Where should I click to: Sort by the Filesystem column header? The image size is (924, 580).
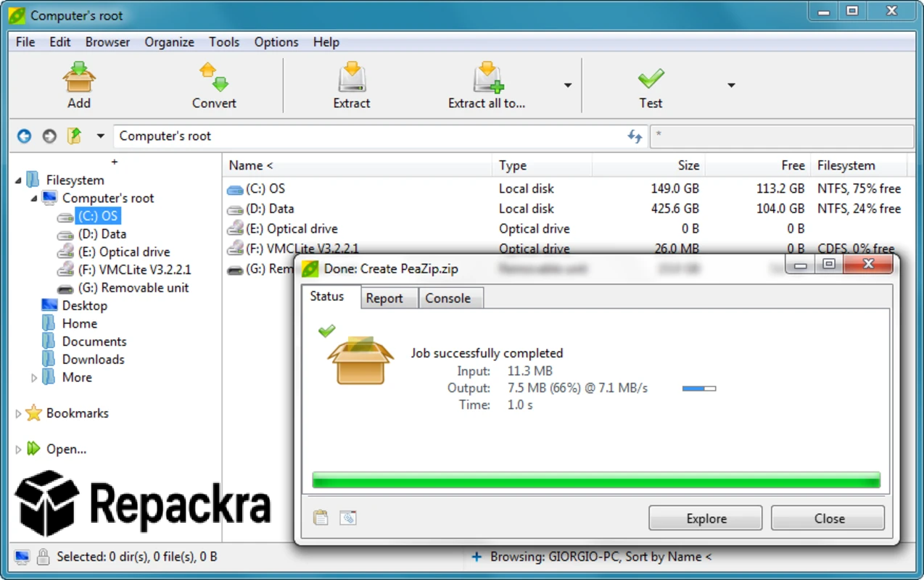859,165
